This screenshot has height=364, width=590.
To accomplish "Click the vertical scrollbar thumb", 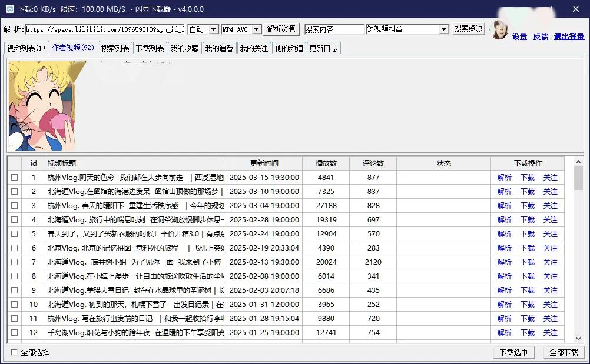I will (578, 178).
